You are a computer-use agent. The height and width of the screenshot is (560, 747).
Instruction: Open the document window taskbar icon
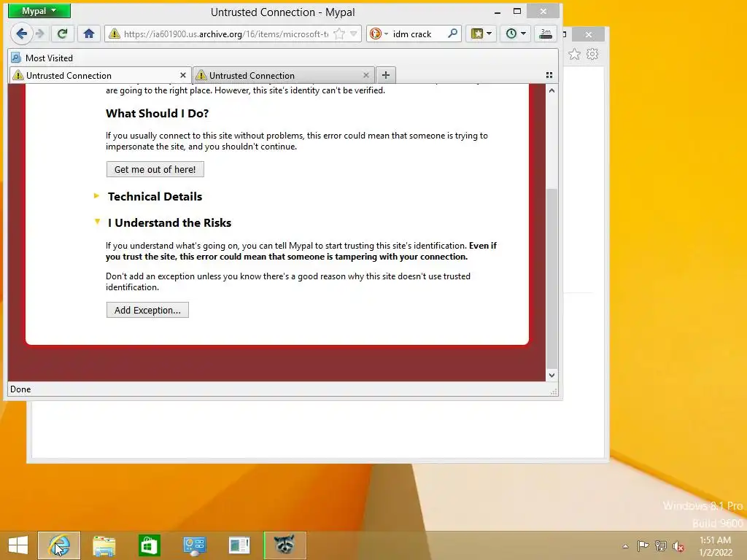pos(239,545)
